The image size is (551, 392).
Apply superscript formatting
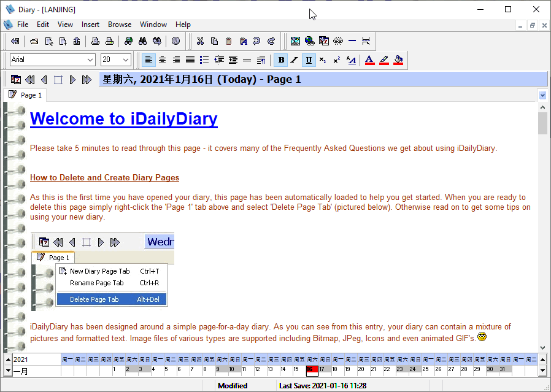[x=337, y=60]
